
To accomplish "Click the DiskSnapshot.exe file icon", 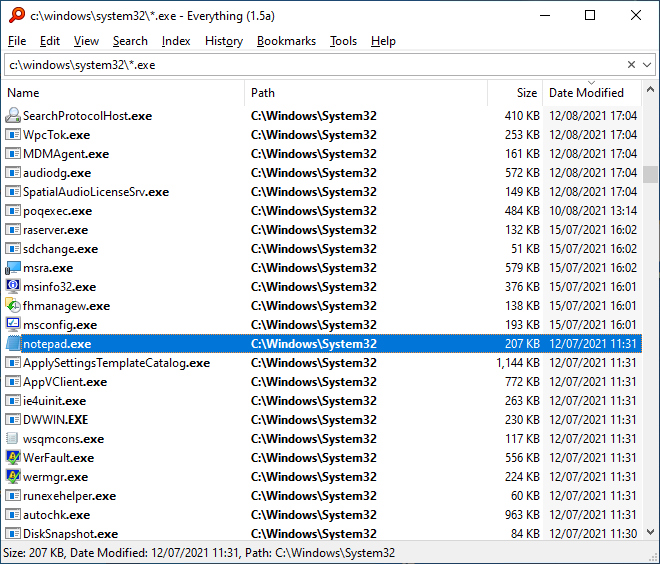I will [x=13, y=534].
